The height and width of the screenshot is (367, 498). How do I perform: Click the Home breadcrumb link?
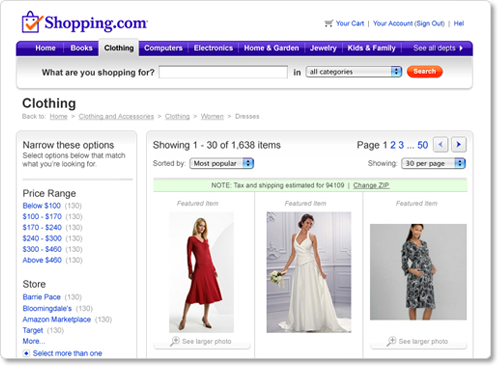click(x=58, y=116)
